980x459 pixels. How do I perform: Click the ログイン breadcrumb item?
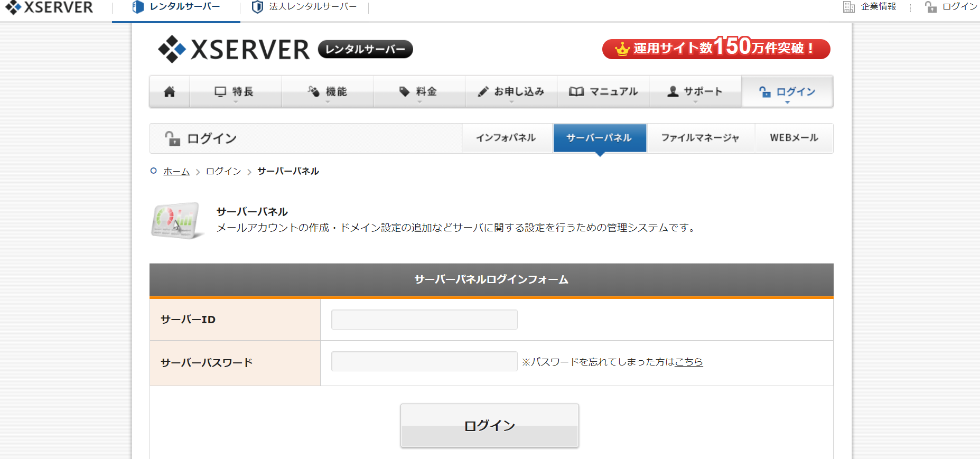pos(223,171)
